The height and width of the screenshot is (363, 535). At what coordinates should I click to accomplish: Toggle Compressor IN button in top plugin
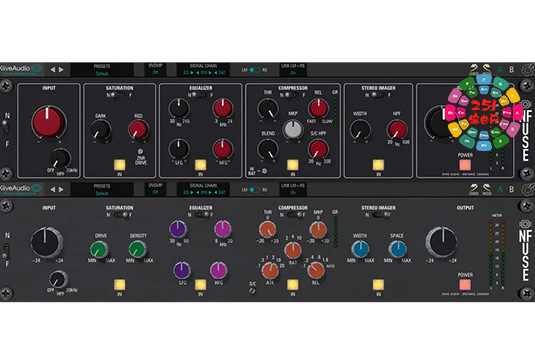click(292, 165)
